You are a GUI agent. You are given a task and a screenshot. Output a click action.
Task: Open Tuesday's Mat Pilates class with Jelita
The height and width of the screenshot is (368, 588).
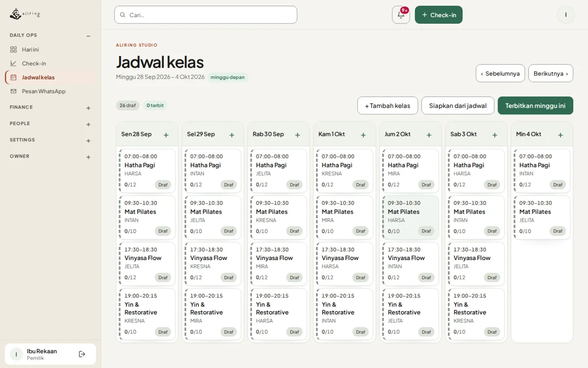(213, 217)
